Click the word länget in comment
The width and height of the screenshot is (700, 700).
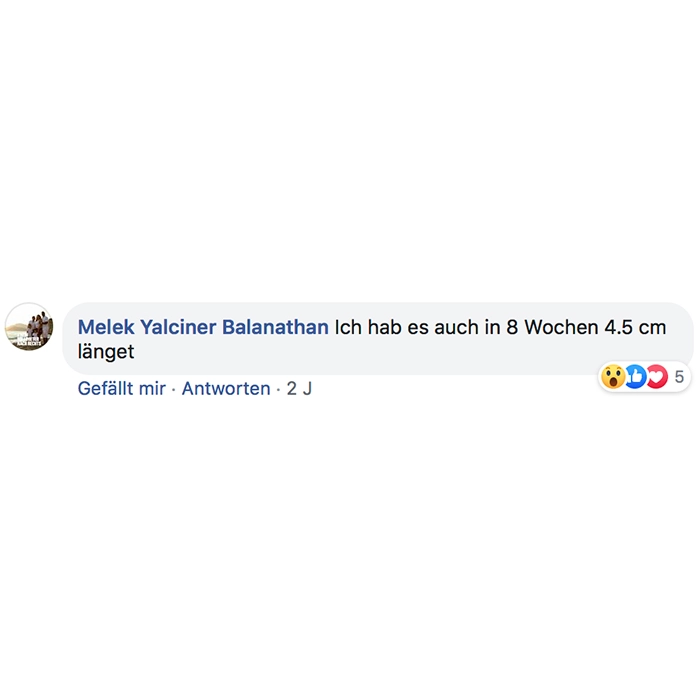pyautogui.click(x=106, y=352)
